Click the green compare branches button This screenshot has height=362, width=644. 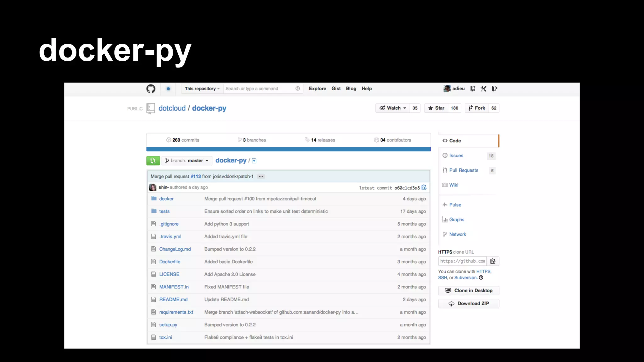click(153, 161)
